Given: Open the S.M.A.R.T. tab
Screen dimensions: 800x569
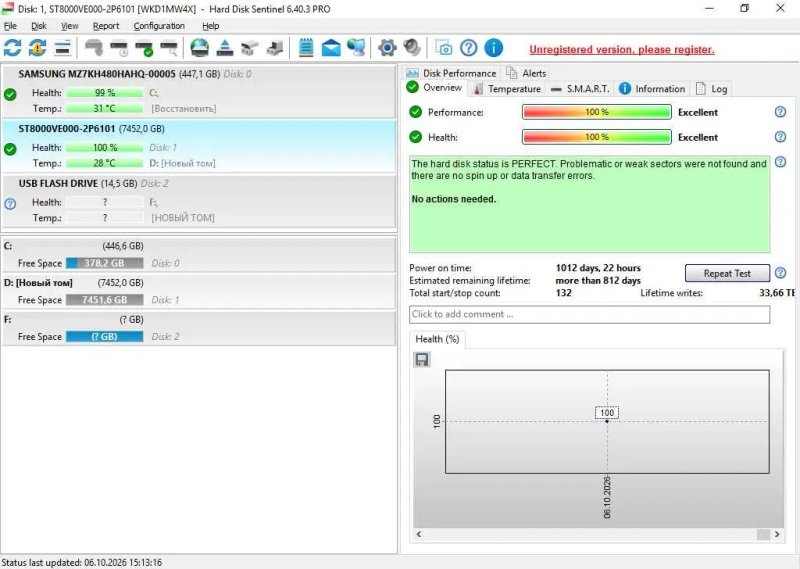Looking at the screenshot, I should pos(581,89).
